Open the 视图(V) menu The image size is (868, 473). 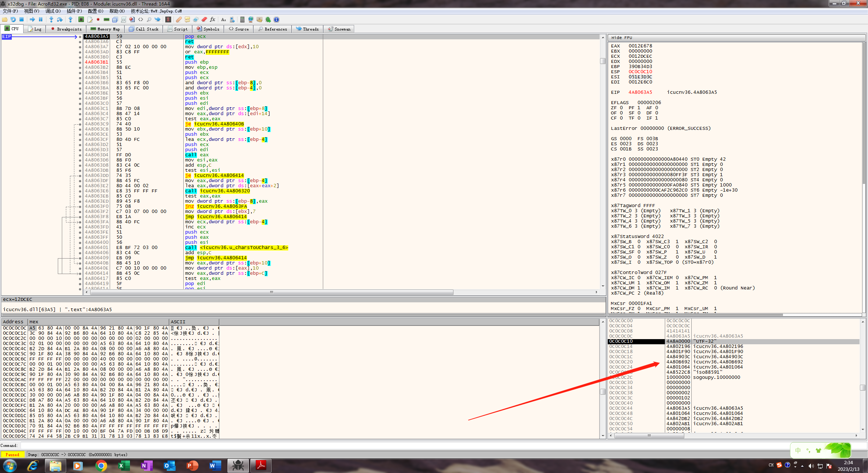point(32,11)
